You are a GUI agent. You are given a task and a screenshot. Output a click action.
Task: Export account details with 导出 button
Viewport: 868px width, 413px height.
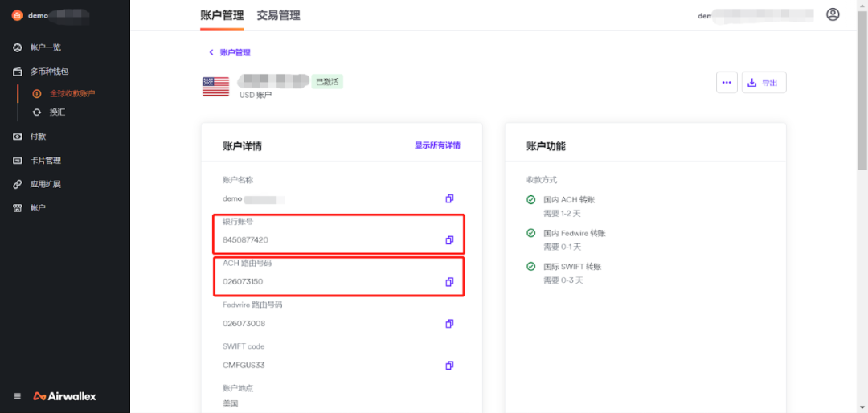pyautogui.click(x=764, y=83)
